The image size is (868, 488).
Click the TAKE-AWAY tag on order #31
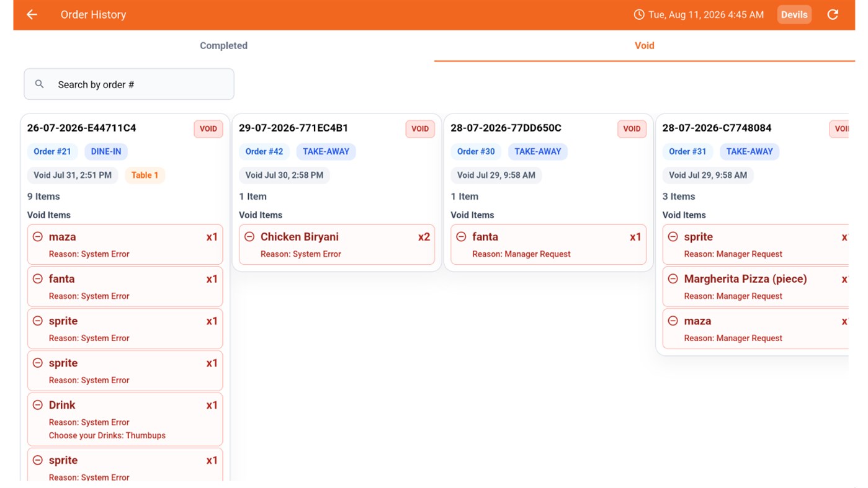click(749, 151)
